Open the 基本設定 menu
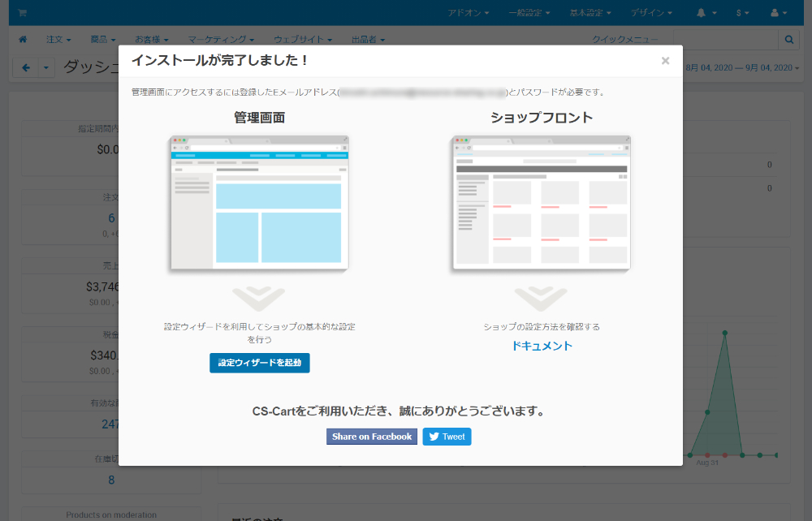 [590, 13]
